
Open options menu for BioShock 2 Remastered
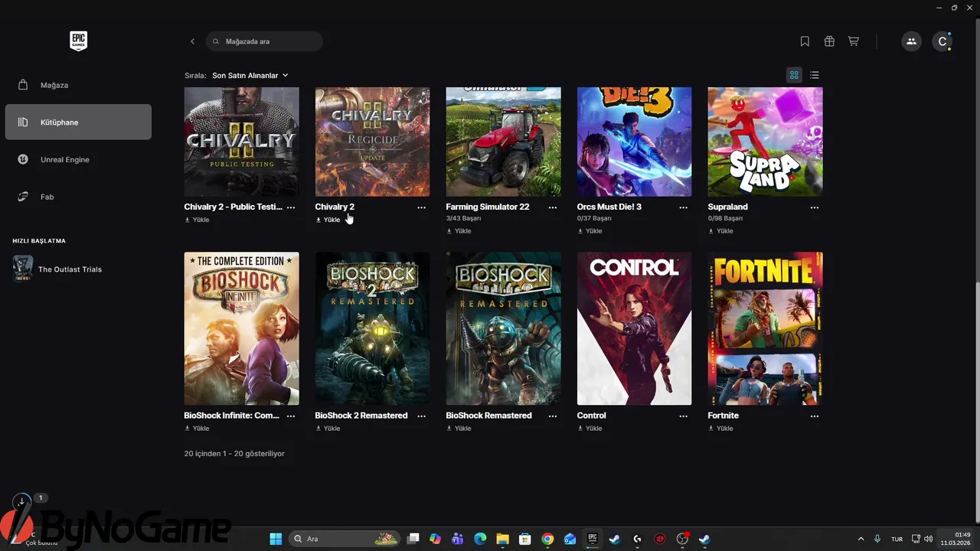422,416
